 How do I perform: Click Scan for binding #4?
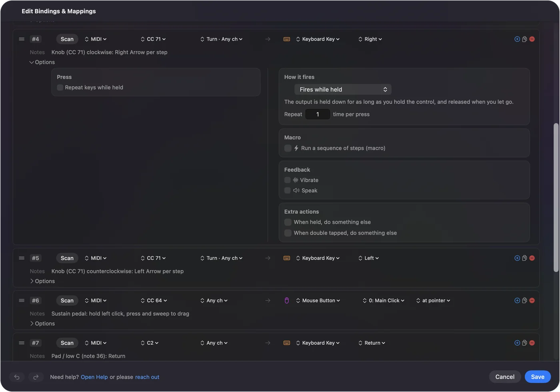[x=67, y=39]
